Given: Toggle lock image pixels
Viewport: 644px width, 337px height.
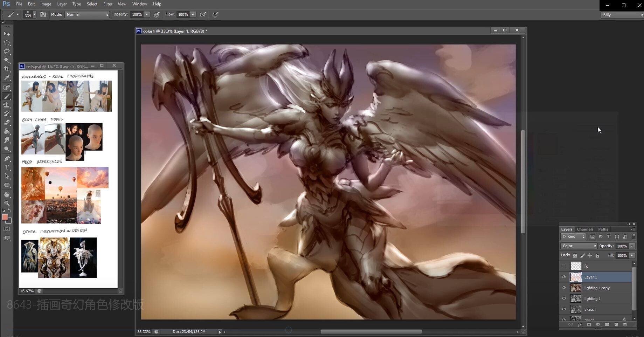Looking at the screenshot, I should (x=582, y=255).
